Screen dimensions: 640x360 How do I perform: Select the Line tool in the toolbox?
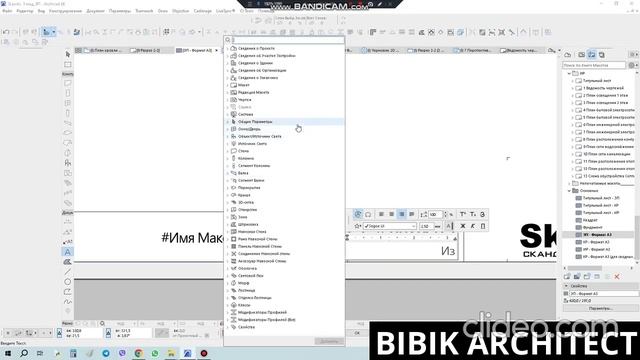68,271
